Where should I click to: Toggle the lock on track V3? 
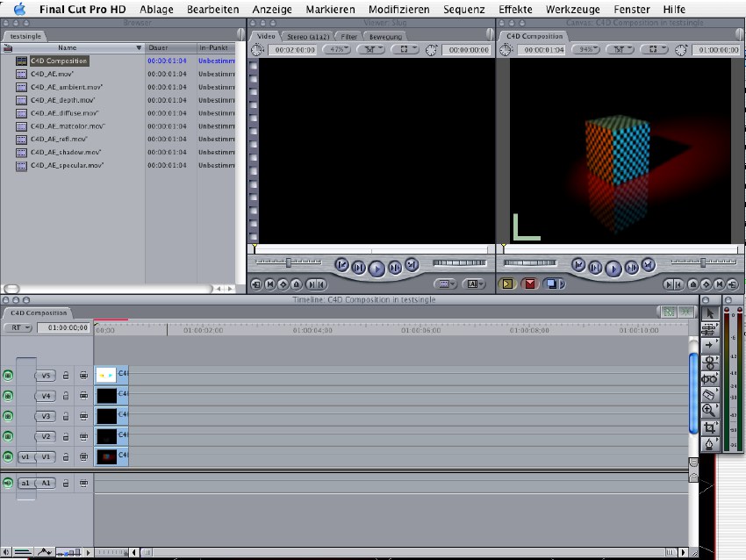pyautogui.click(x=66, y=416)
